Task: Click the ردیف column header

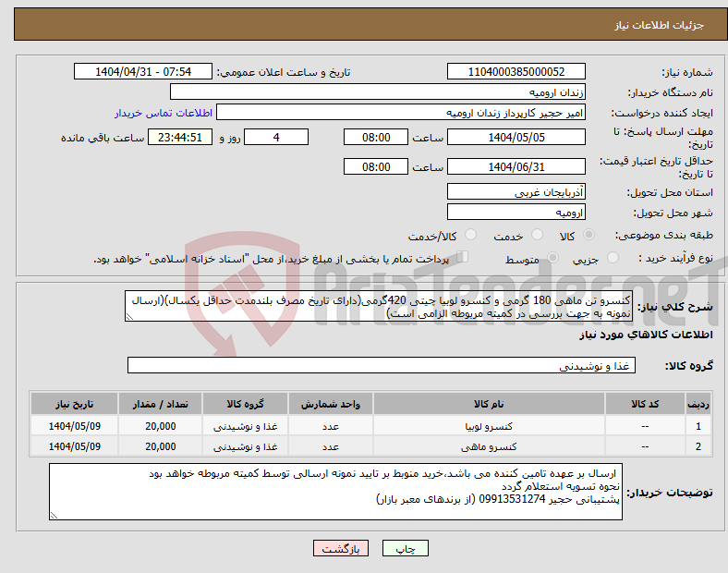Action: tap(698, 404)
